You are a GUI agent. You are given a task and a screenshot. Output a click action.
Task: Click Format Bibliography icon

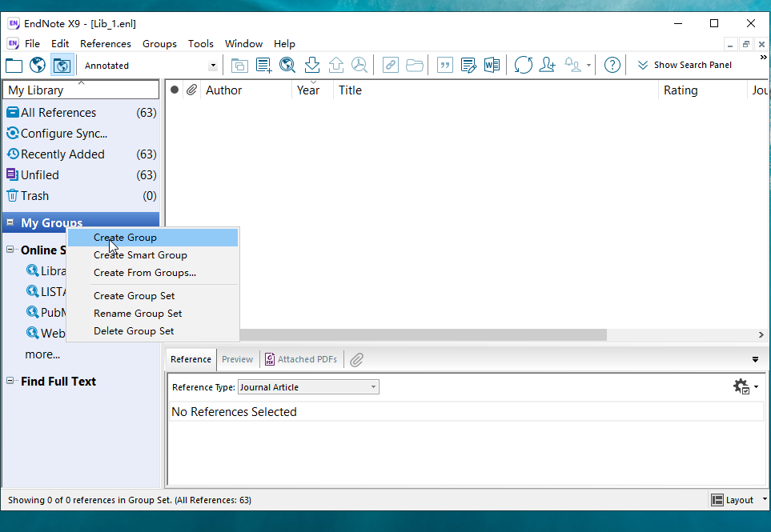point(468,65)
